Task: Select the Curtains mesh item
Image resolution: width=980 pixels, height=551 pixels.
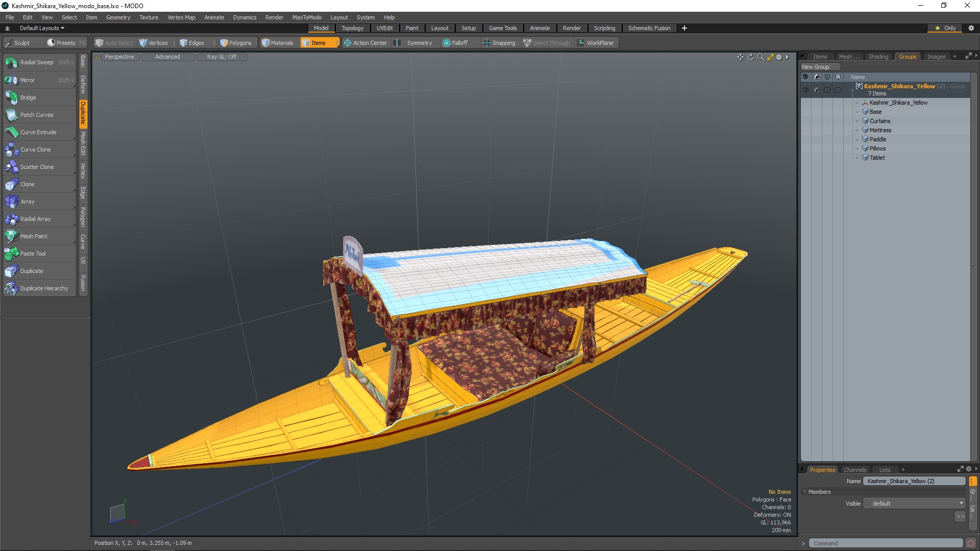Action: pos(880,121)
